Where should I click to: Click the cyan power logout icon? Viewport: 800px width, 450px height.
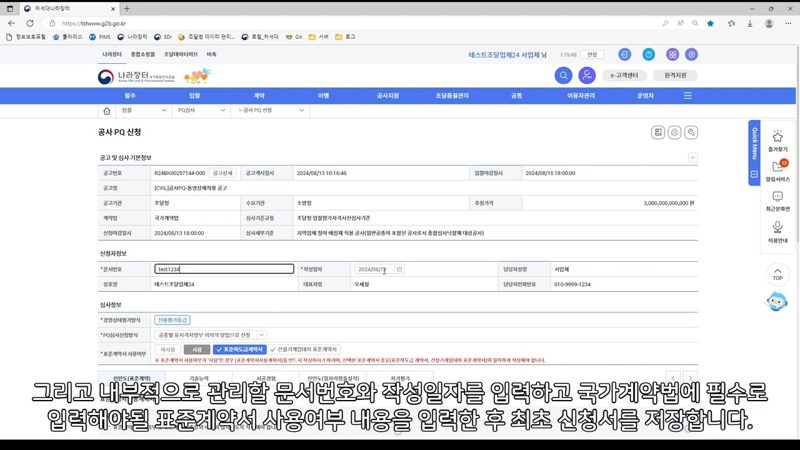(x=648, y=55)
